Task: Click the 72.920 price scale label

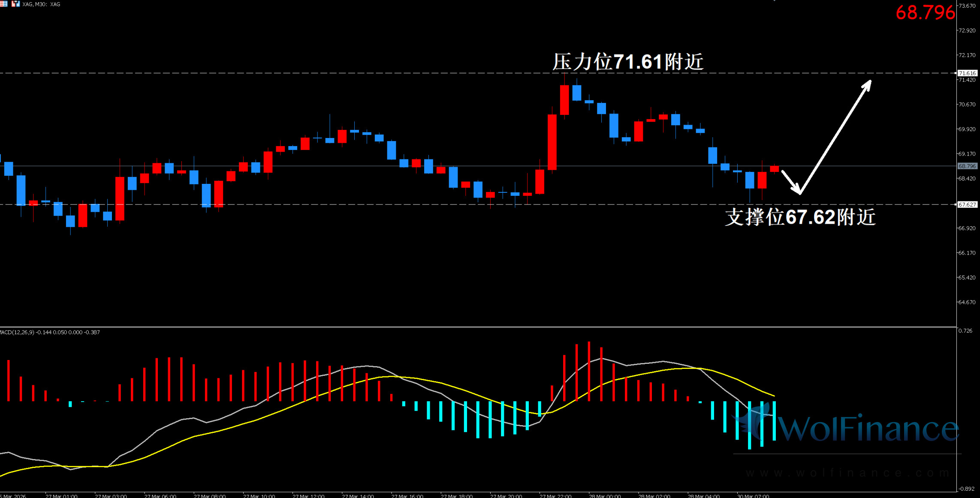Action: pos(967,31)
